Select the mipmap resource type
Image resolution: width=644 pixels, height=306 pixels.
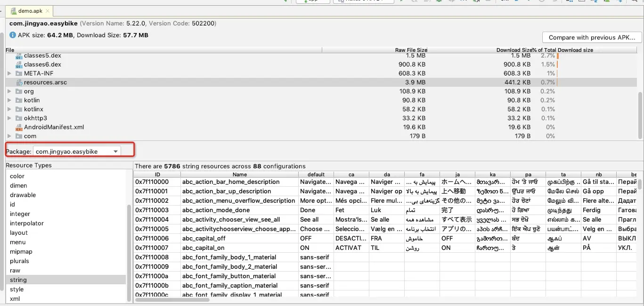click(x=21, y=252)
